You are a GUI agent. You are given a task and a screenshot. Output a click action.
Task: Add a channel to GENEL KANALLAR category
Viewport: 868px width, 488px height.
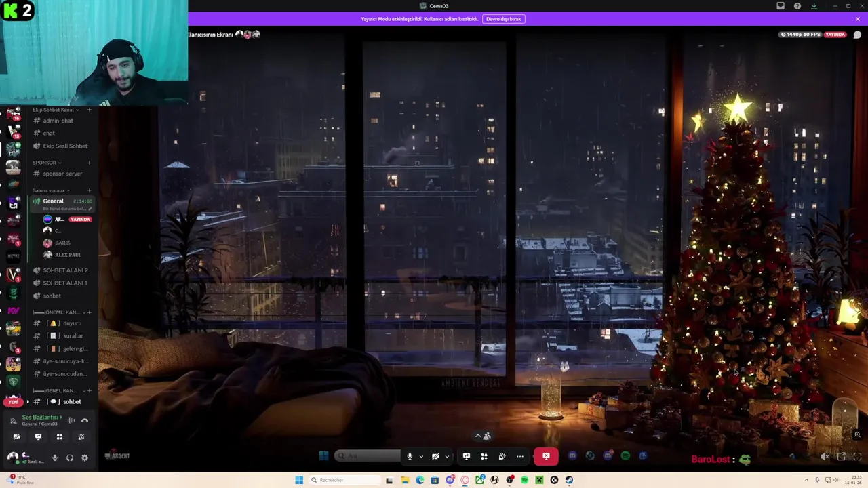click(89, 391)
